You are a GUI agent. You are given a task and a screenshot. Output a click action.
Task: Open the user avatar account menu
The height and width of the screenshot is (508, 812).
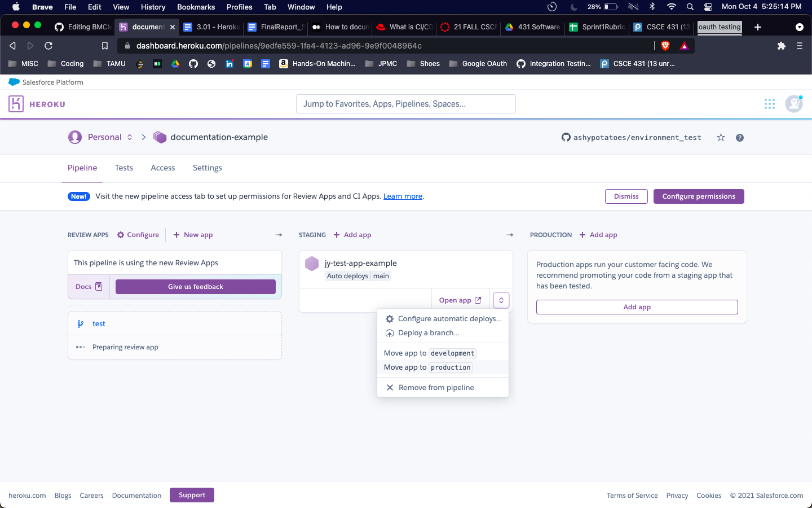794,104
